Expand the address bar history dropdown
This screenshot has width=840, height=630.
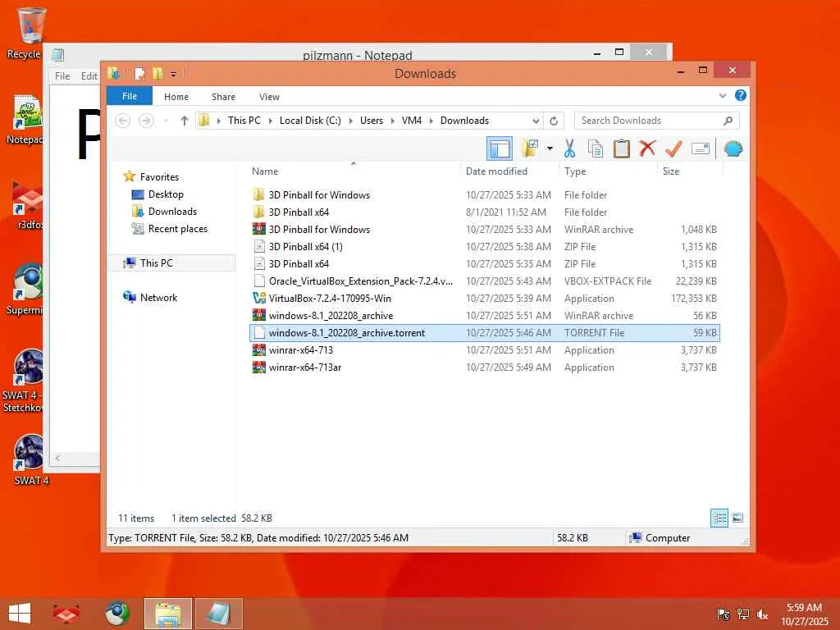pyautogui.click(x=536, y=121)
